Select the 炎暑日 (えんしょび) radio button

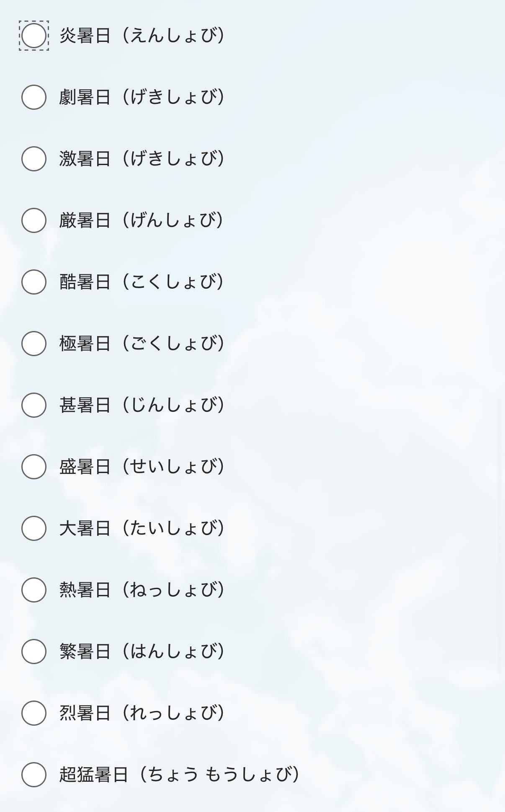(33, 36)
